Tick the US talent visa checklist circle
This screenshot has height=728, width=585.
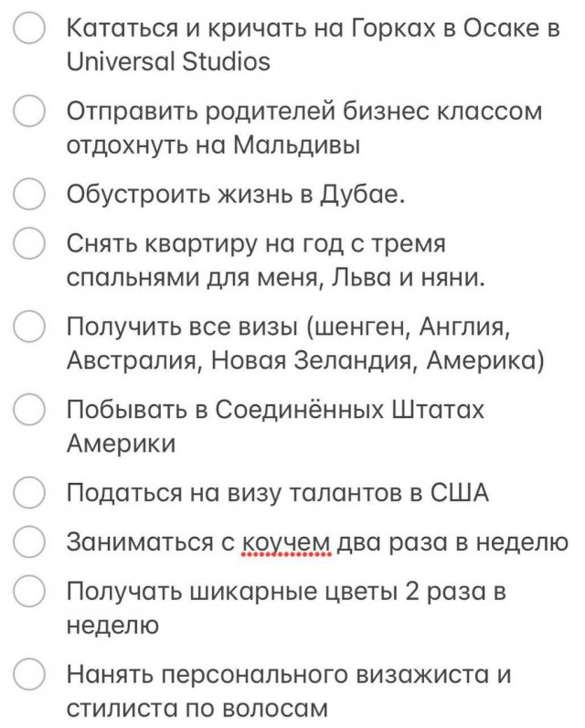(30, 493)
